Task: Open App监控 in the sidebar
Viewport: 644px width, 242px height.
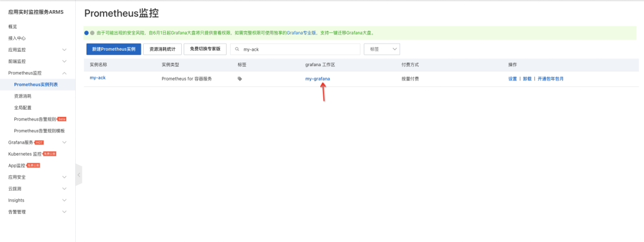Action: (17, 166)
